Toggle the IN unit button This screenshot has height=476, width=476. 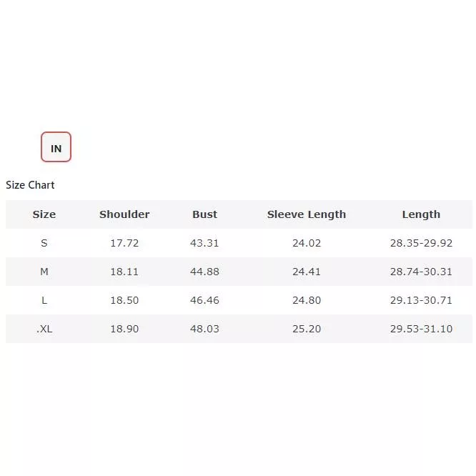[x=56, y=147]
